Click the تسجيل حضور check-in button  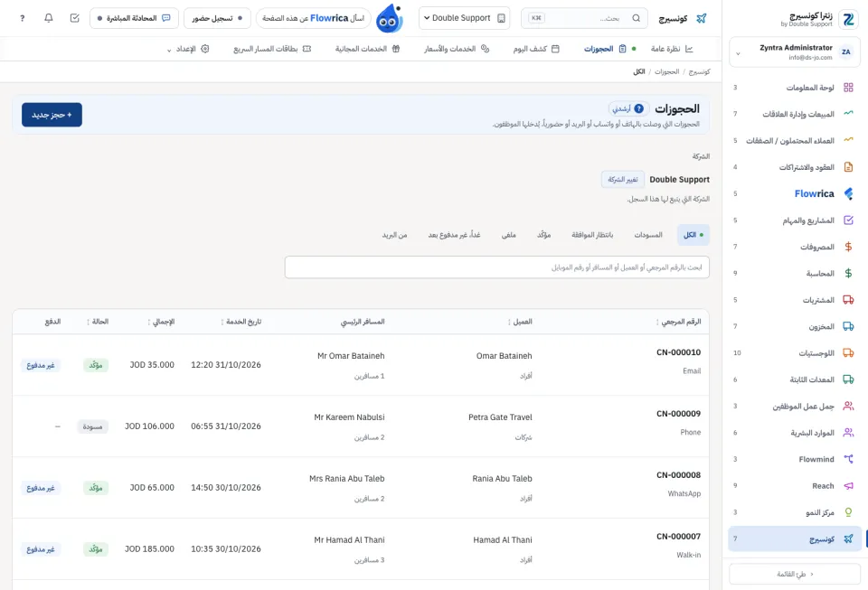pyautogui.click(x=217, y=18)
